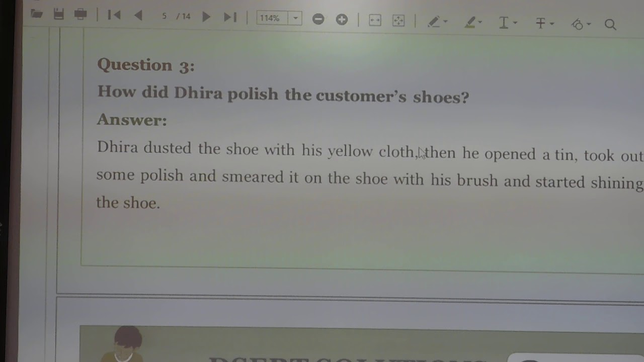644x362 pixels.
Task: Fit page to width
Action: [375, 20]
